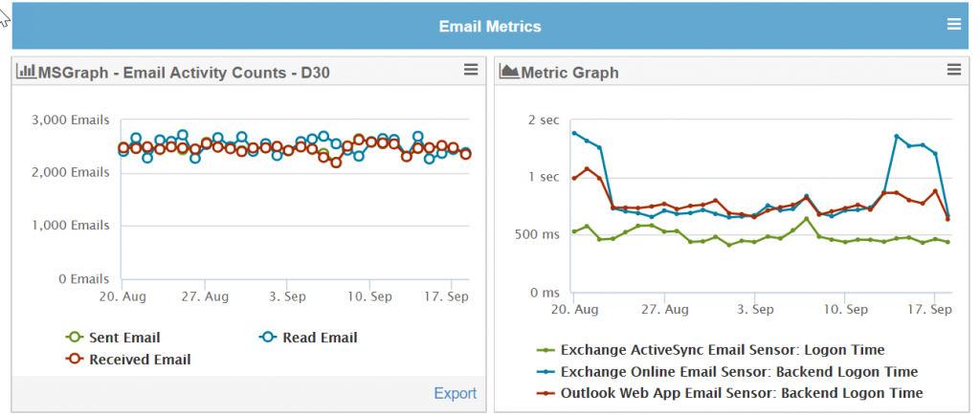980x416 pixels.
Task: Hide the Exchange Online Backend Logon Time series
Action: point(727,372)
